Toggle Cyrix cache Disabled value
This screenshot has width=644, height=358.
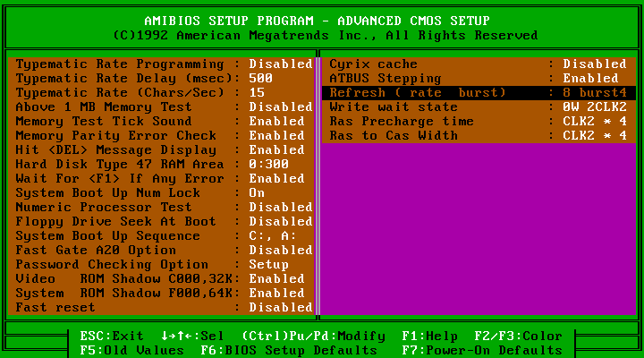click(594, 64)
